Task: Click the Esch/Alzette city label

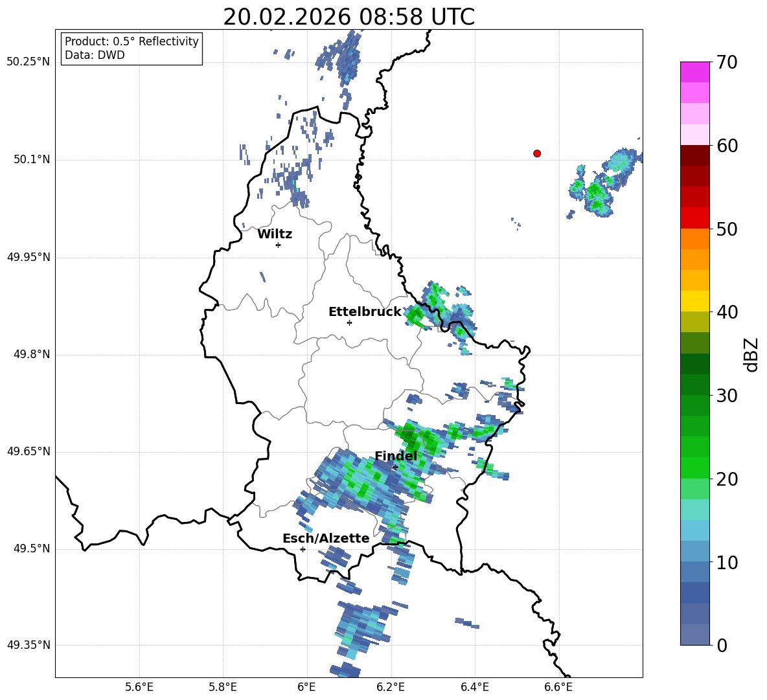Action: pyautogui.click(x=326, y=539)
